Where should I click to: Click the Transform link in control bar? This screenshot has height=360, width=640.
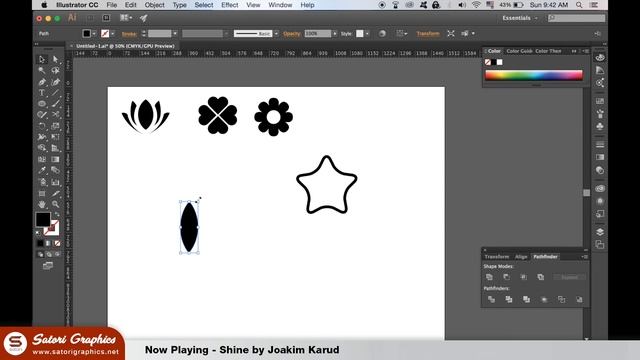click(428, 33)
